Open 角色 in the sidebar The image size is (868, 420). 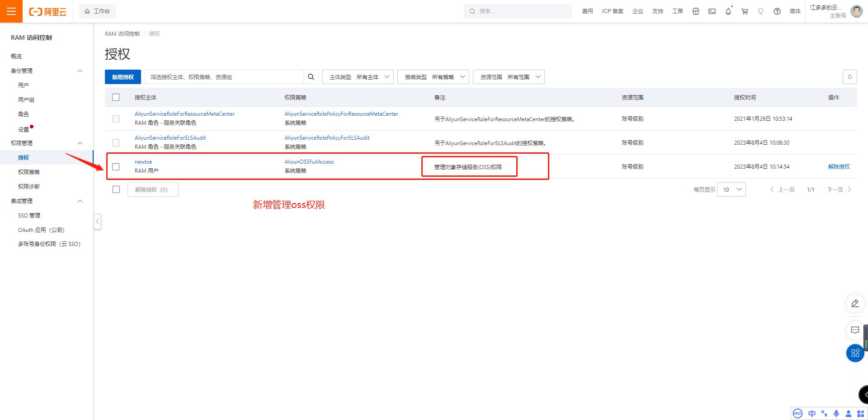(x=24, y=114)
